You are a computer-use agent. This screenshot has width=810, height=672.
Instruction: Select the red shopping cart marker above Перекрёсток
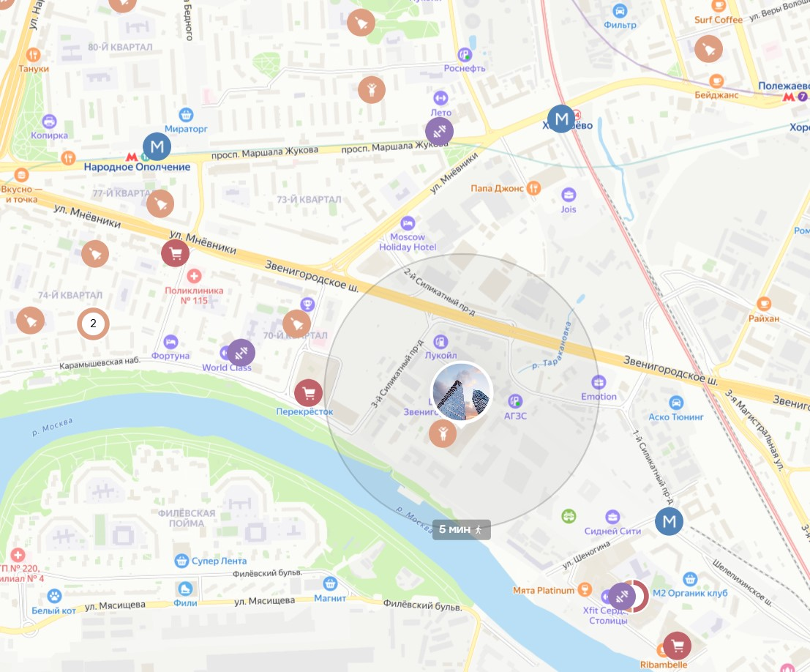point(308,393)
